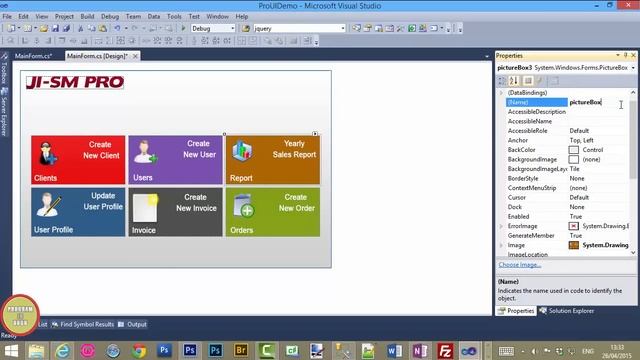Select the Create New Invoice tile
This screenshot has height=360, width=640.
click(176, 212)
